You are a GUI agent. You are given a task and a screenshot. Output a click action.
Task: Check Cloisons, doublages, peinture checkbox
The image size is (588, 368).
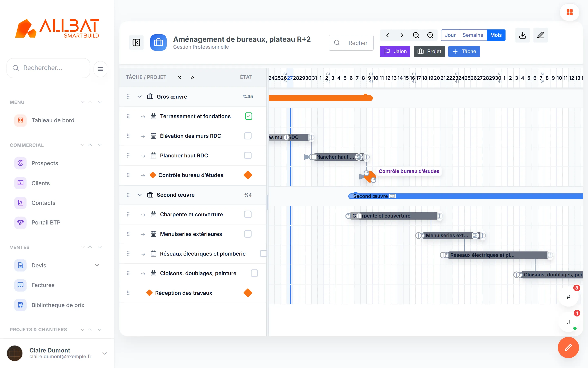(254, 273)
